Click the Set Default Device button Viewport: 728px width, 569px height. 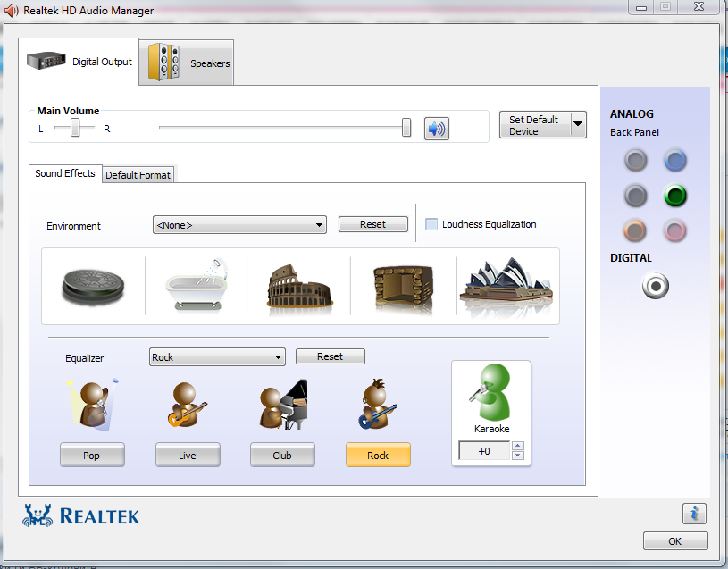pyautogui.click(x=535, y=125)
